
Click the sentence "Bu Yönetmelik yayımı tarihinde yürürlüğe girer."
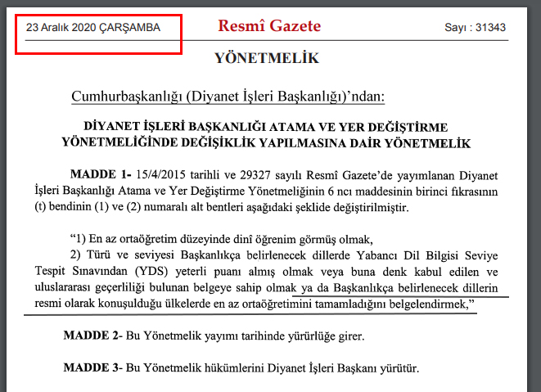pos(245,336)
